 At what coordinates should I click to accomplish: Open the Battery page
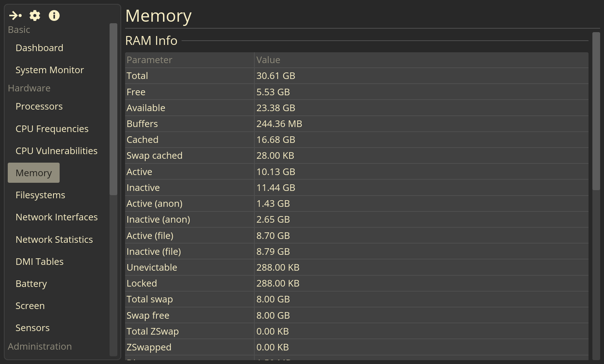[31, 284]
